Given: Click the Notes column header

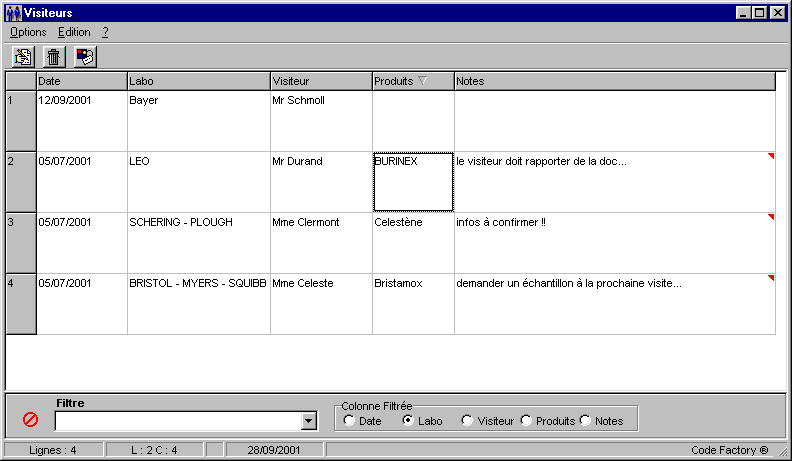Looking at the screenshot, I should point(615,81).
